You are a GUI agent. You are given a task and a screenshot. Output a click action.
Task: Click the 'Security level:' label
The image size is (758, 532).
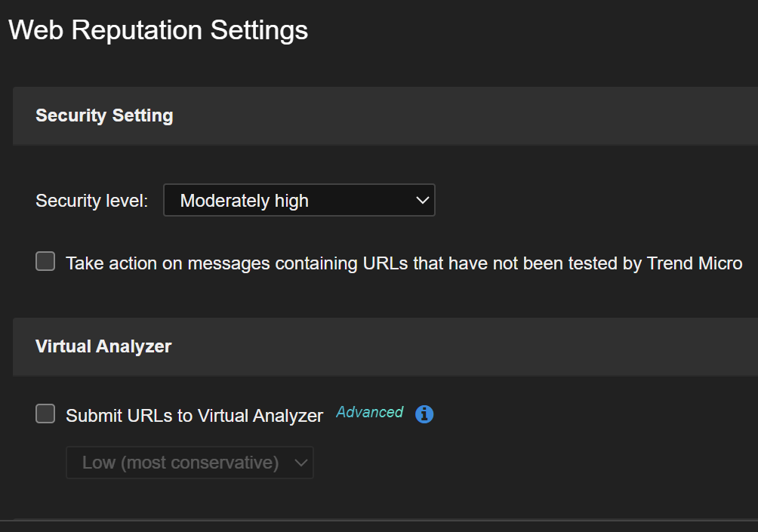click(x=92, y=201)
